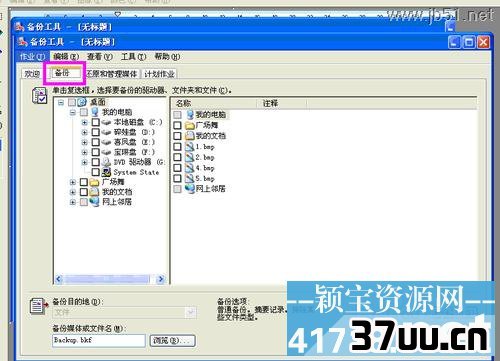Check the 本地磁盘 (C:) checkbox

point(96,122)
